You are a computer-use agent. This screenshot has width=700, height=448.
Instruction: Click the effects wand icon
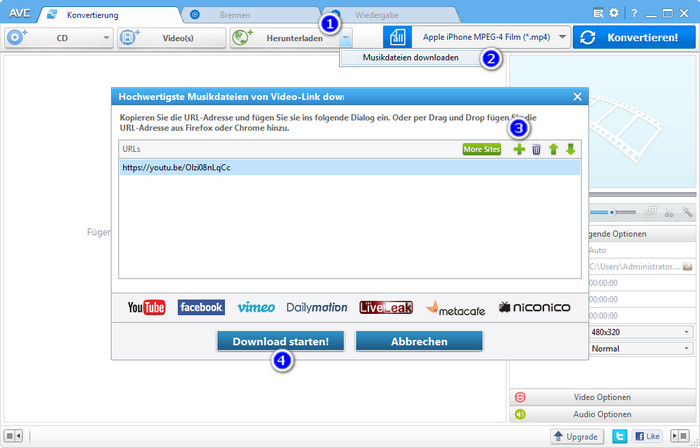[687, 212]
